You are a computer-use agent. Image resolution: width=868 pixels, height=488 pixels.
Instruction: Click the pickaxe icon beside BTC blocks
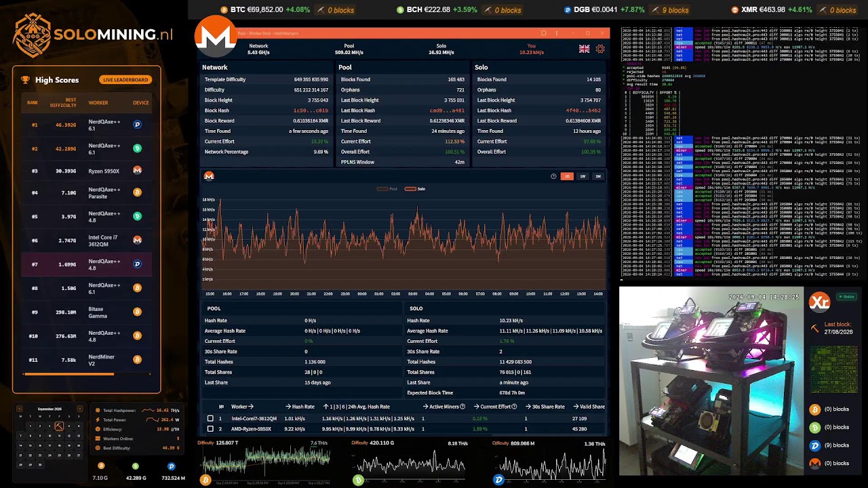[319, 10]
